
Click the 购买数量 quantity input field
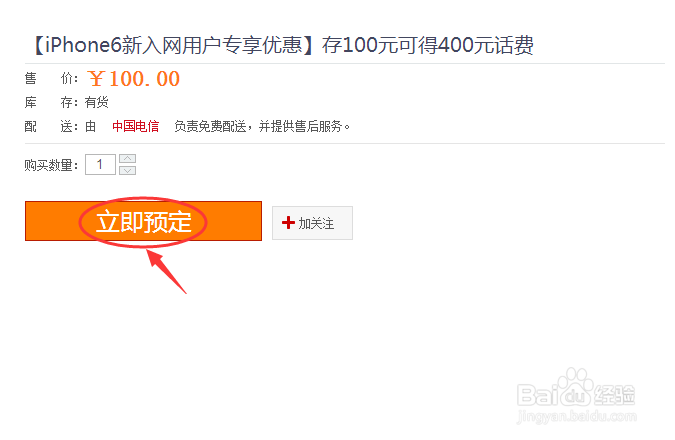point(100,164)
